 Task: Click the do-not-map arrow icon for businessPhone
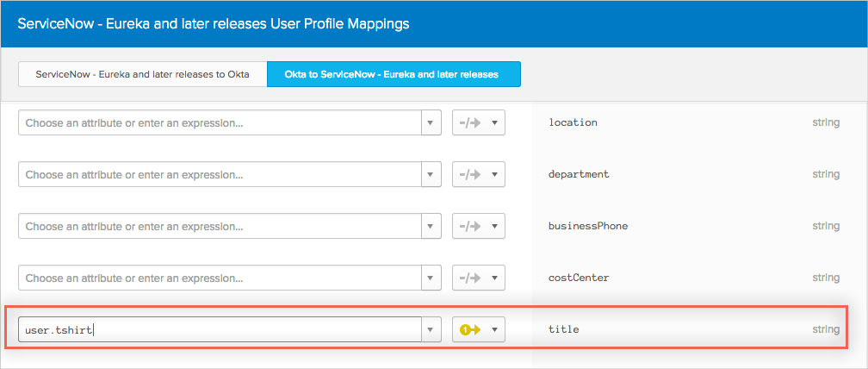tap(470, 226)
